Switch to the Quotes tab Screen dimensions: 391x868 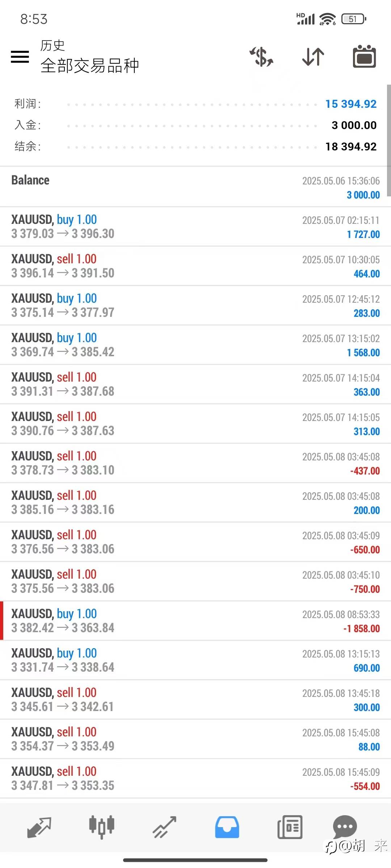point(39,827)
